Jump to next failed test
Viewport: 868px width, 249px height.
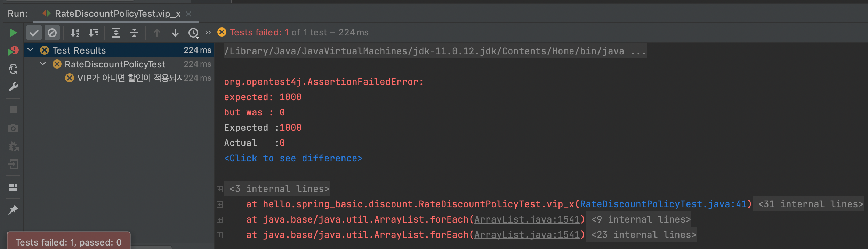coord(175,33)
